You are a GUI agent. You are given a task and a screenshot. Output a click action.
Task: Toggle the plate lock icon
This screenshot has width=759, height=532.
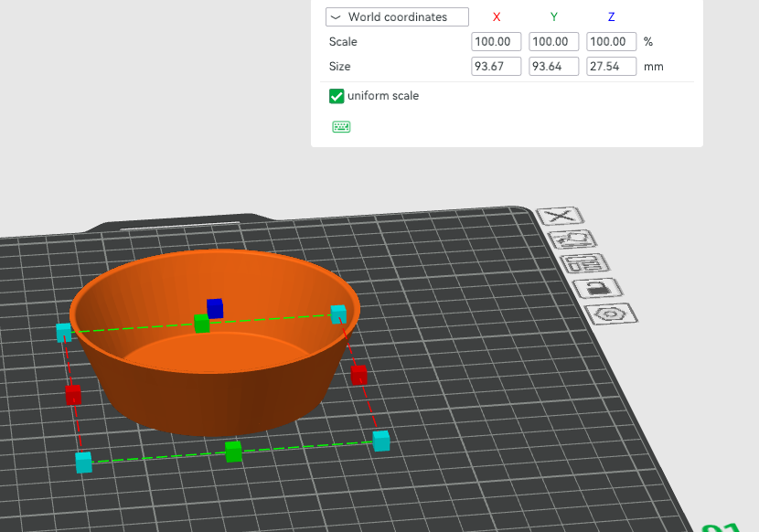[598, 288]
